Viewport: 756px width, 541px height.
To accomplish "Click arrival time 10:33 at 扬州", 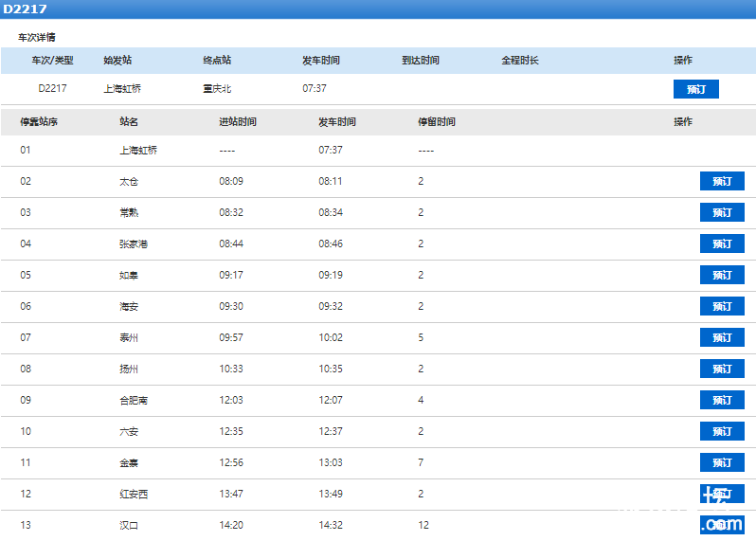I will [x=231, y=369].
